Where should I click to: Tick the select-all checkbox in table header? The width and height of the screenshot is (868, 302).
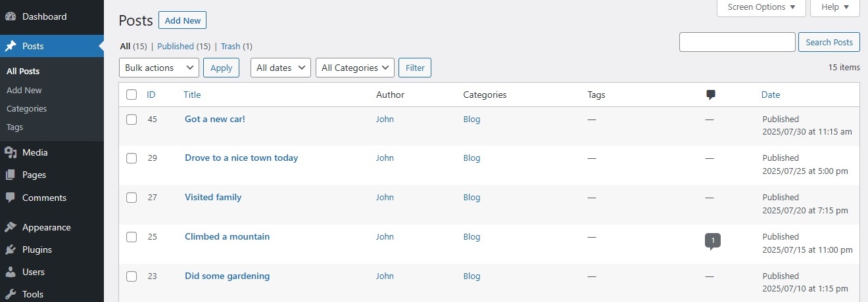132,95
